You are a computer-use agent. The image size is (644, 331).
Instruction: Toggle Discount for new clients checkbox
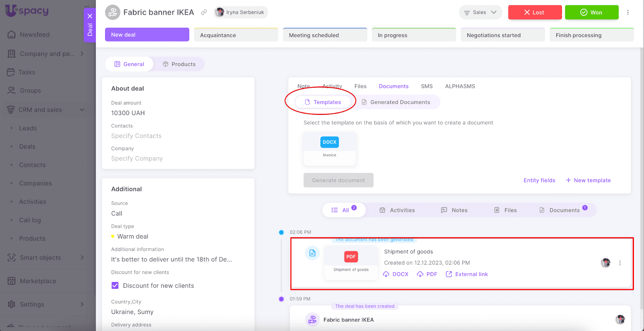click(115, 286)
